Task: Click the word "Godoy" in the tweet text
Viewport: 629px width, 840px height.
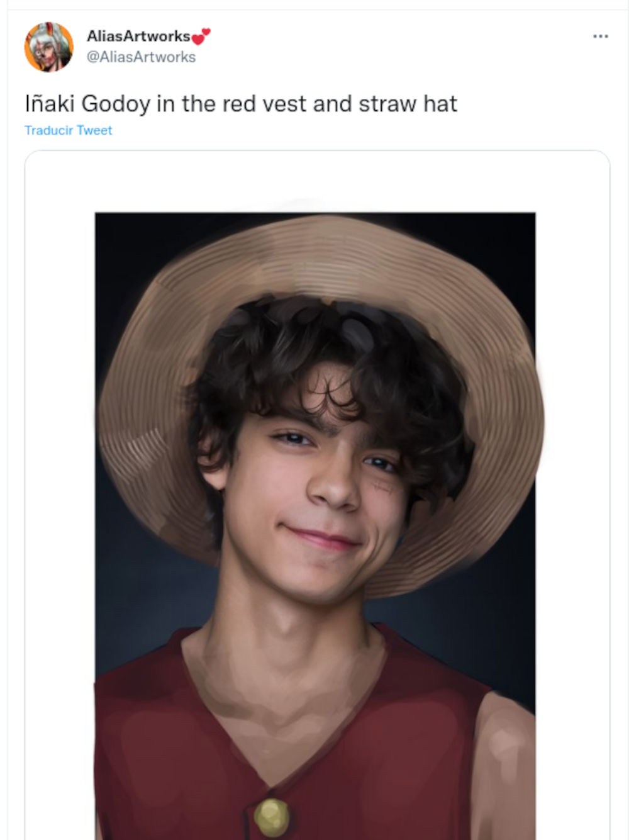Action: [x=116, y=104]
